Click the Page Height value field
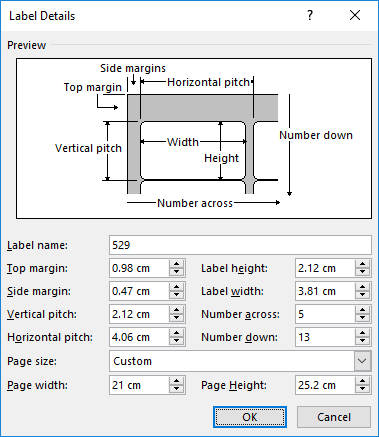 (x=325, y=385)
